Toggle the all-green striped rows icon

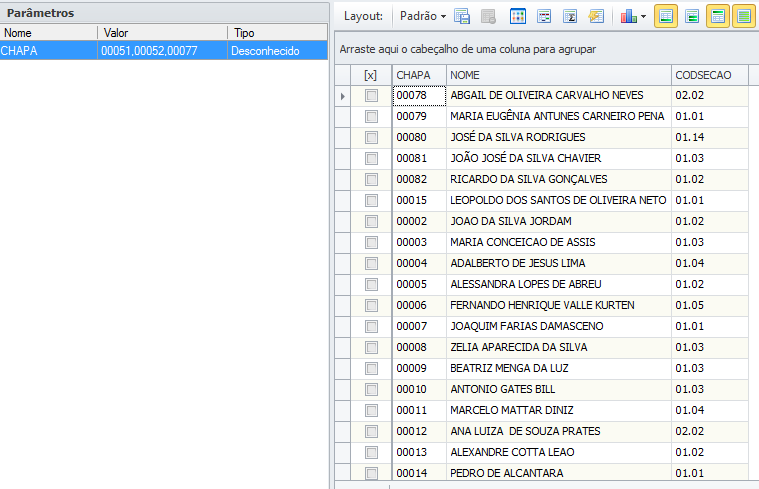click(744, 16)
